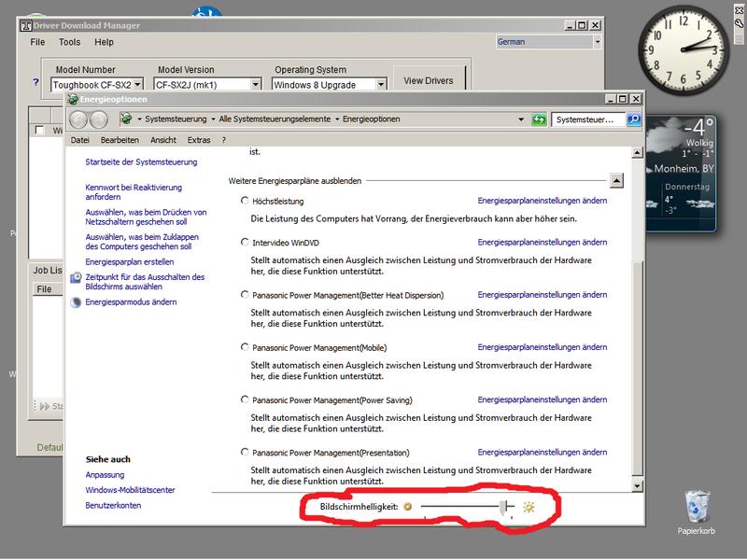Collapse the Weitere Energiesparpläne section arrow
This screenshot has height=560, width=747.
pos(616,180)
